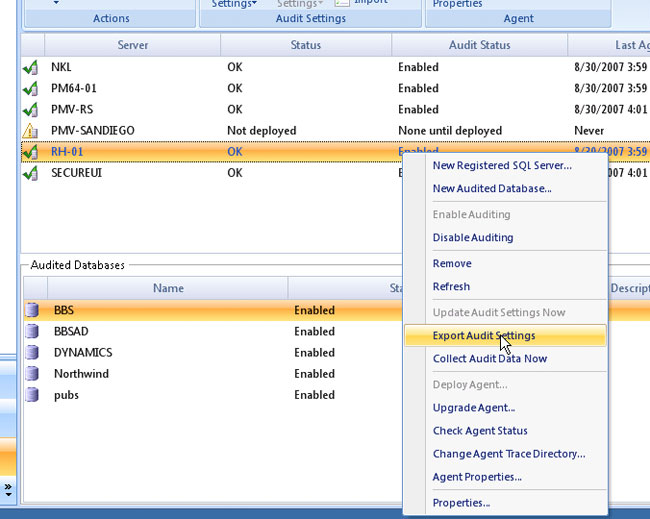The image size is (650, 519).
Task: Select the BBS database row
Action: (x=213, y=310)
